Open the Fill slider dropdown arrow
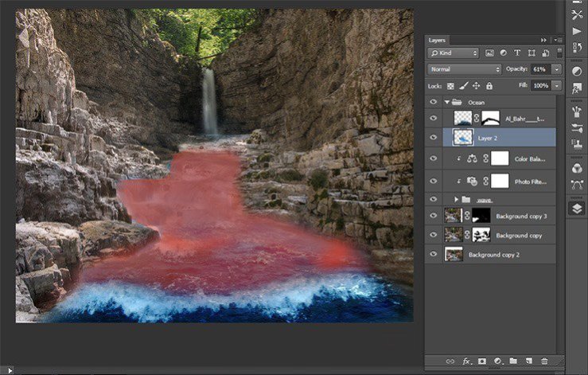This screenshot has width=588, height=375. coord(557,85)
